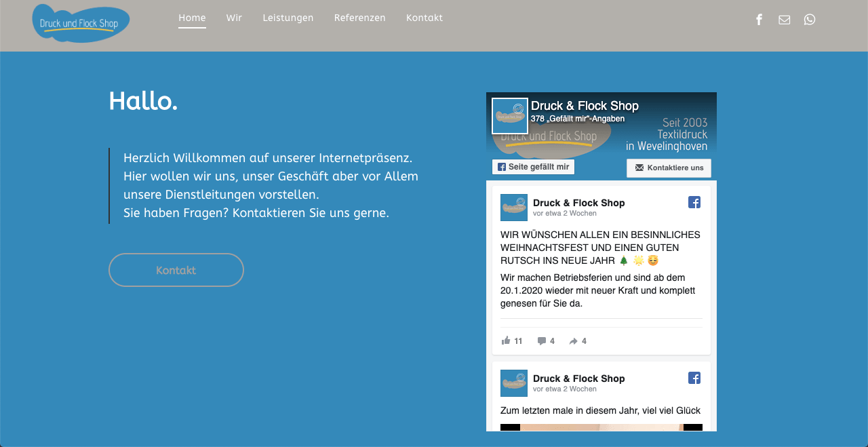Click the 'vor etwa 2 Wochen' timestamp on the Christmas post
Image resolution: width=868 pixels, height=447 pixels.
pyautogui.click(x=565, y=214)
